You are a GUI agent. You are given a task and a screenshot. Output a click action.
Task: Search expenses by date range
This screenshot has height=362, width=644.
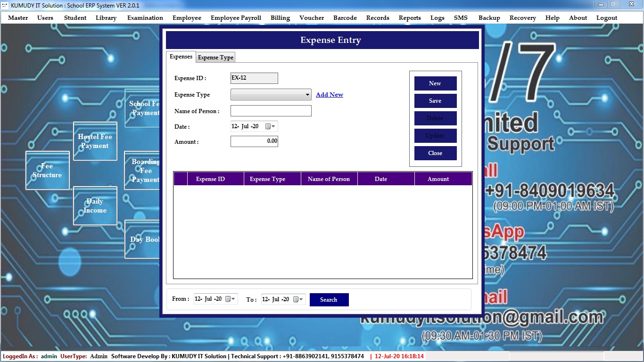tap(329, 300)
